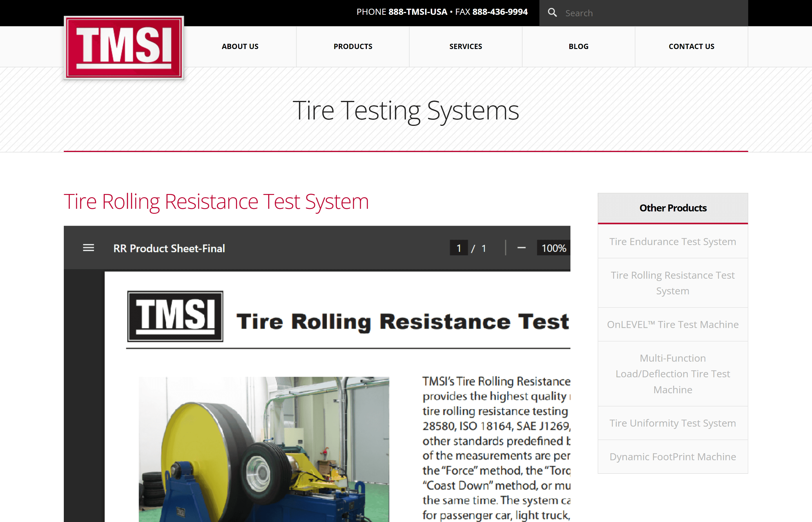Open OnLEVEL Tire Test Machine link

click(x=673, y=325)
